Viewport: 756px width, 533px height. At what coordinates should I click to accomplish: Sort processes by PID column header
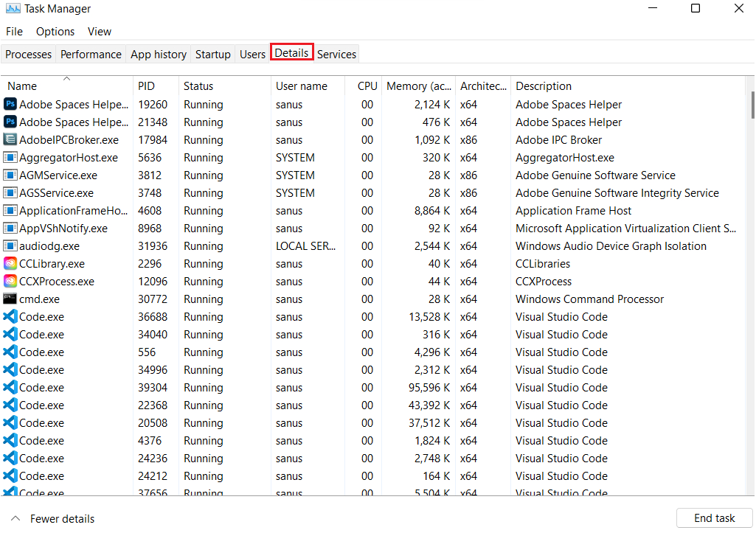(x=155, y=86)
